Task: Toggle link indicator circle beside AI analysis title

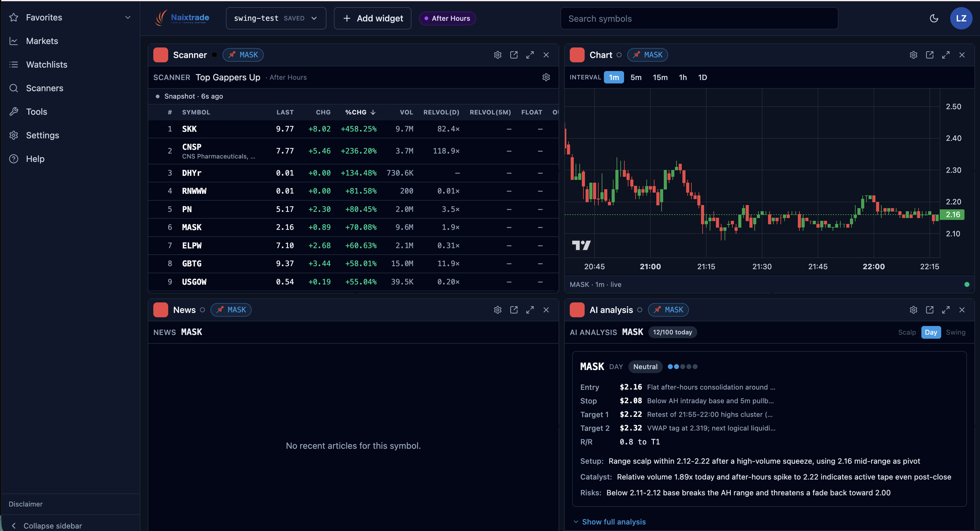Action: 640,310
